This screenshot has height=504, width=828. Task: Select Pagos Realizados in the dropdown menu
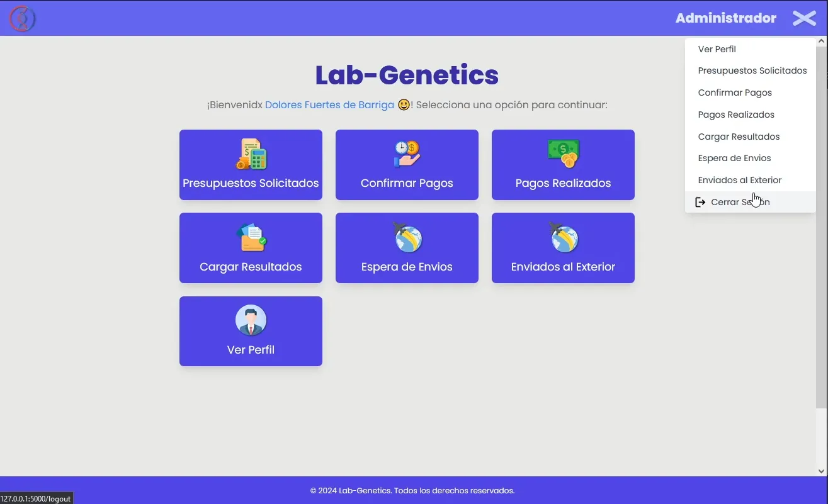[x=736, y=115]
